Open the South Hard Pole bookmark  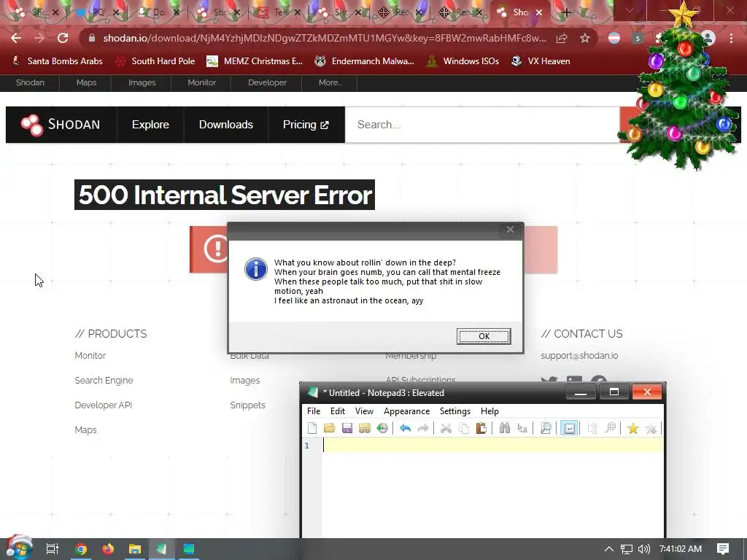(156, 61)
